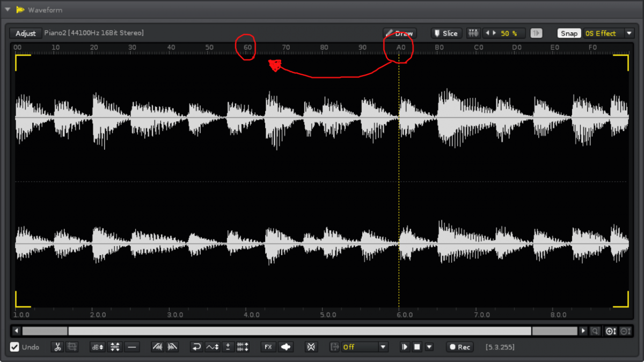Click the vertical zoom out icon

coord(625,331)
